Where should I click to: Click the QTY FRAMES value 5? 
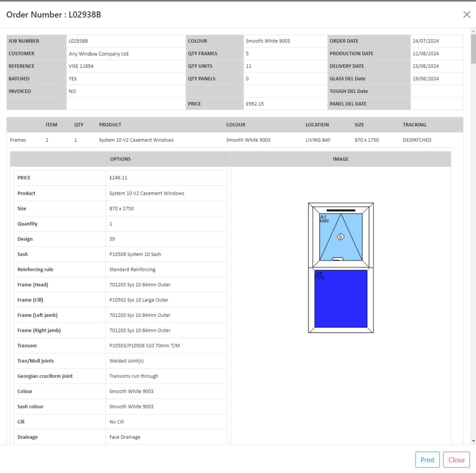pos(247,53)
